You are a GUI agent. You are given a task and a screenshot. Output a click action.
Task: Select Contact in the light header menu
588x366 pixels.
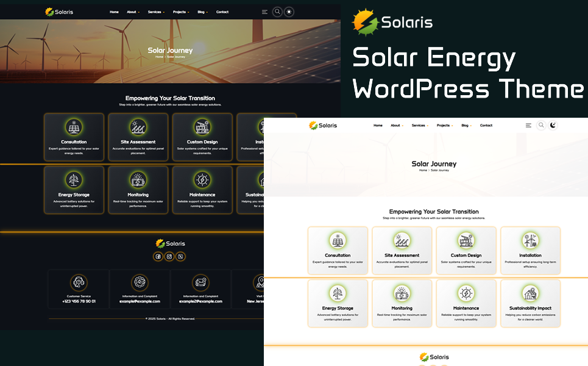pyautogui.click(x=486, y=126)
